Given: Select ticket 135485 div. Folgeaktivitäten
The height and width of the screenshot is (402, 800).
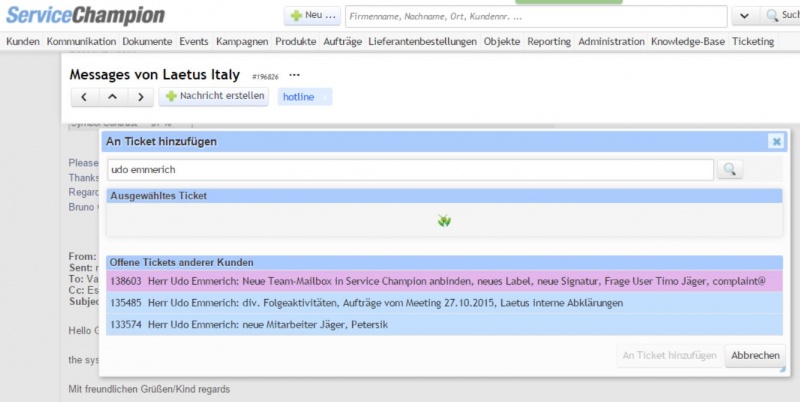Looking at the screenshot, I should click(444, 303).
